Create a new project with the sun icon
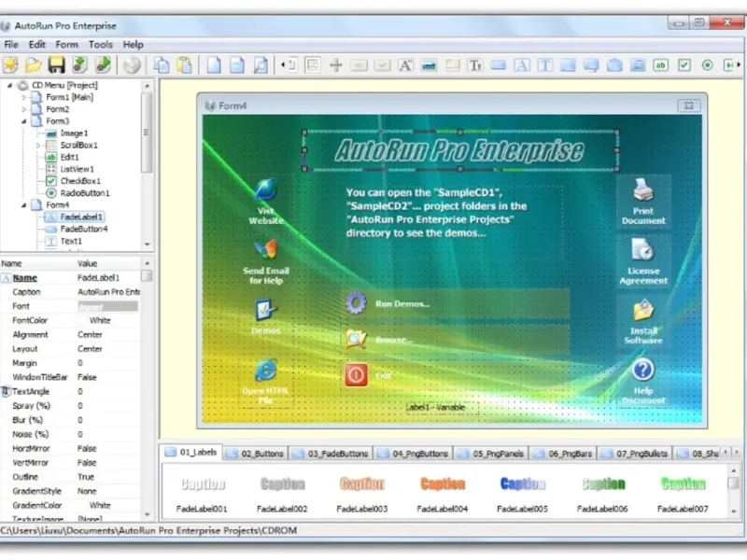This screenshot has height=560, width=747. click(x=10, y=64)
